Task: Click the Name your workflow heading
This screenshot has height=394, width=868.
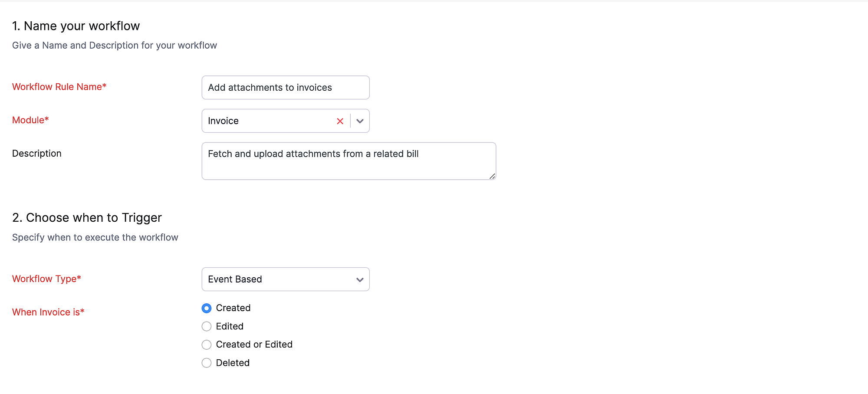Action: (76, 26)
